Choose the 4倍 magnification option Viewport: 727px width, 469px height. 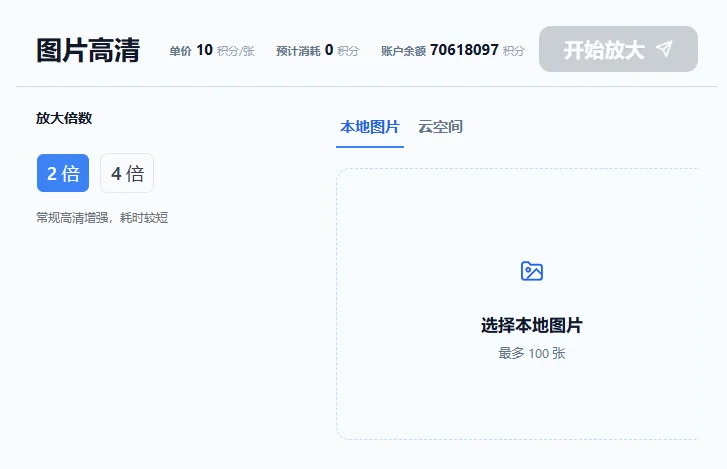(127, 173)
